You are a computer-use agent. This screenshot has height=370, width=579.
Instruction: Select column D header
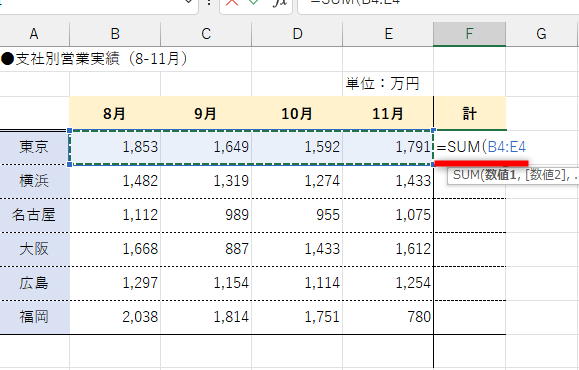pos(297,34)
